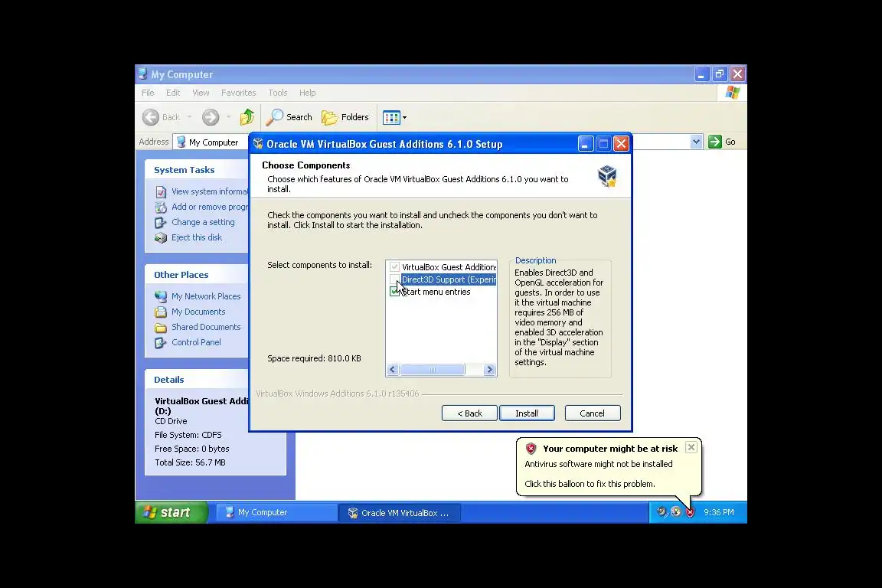Viewport: 882px width, 588px height.
Task: Click the Eject this disk icon
Action: [x=161, y=237]
